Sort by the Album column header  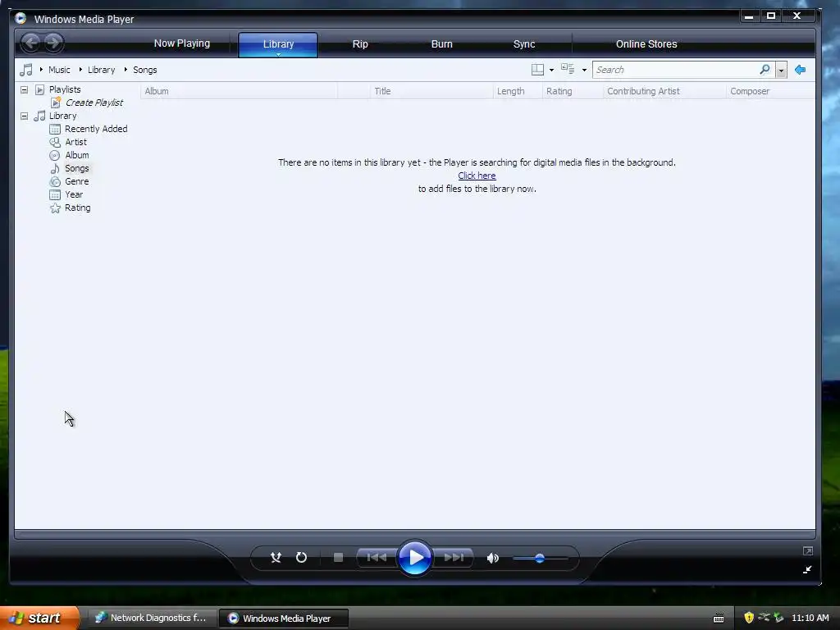239,91
